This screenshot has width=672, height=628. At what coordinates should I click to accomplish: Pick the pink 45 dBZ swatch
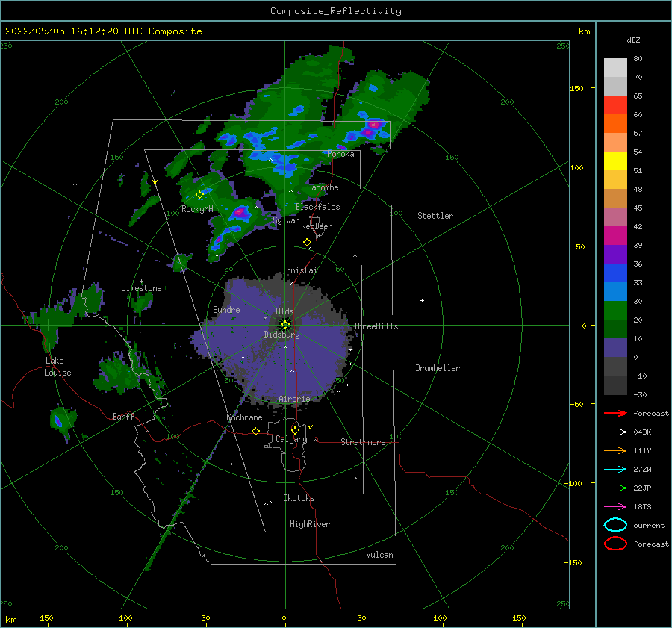click(615, 217)
